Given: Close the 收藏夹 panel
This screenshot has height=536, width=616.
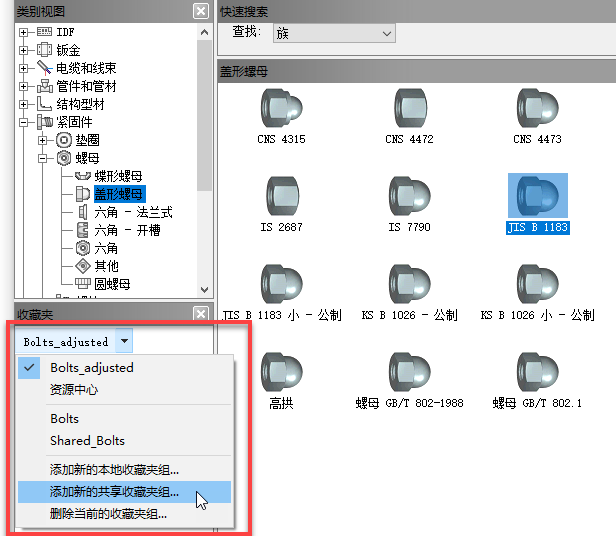Looking at the screenshot, I should point(201,314).
